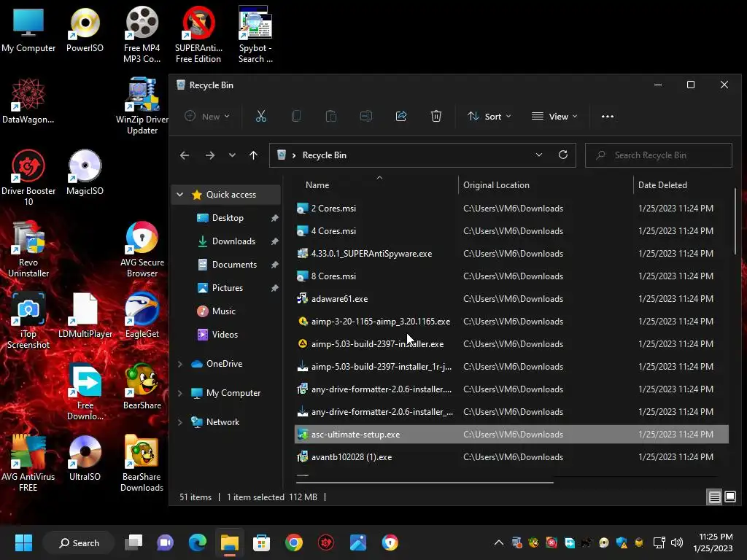Select Free MP4 MP3 Converter desktop icon
Viewport: 747px width, 560px height.
point(142,35)
